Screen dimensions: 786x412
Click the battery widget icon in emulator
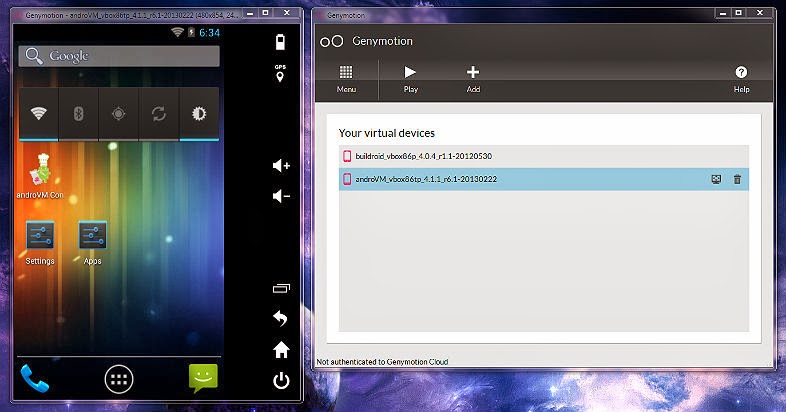[280, 42]
